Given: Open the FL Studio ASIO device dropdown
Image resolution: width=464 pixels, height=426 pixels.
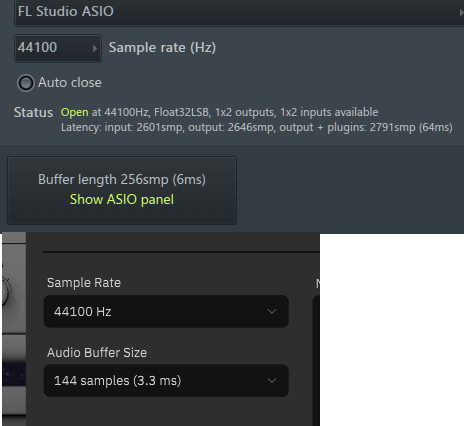Looking at the screenshot, I should [239, 12].
